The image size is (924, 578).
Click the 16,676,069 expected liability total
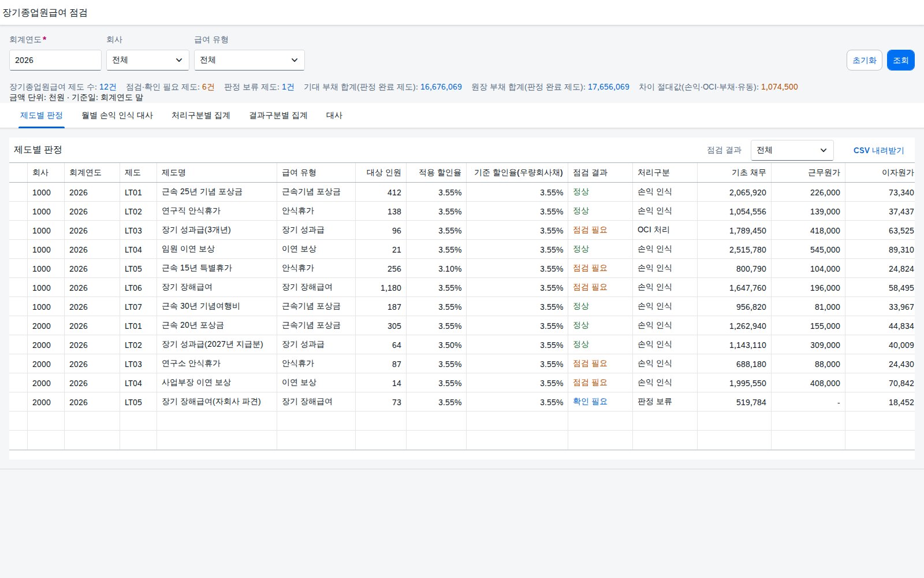pyautogui.click(x=441, y=87)
